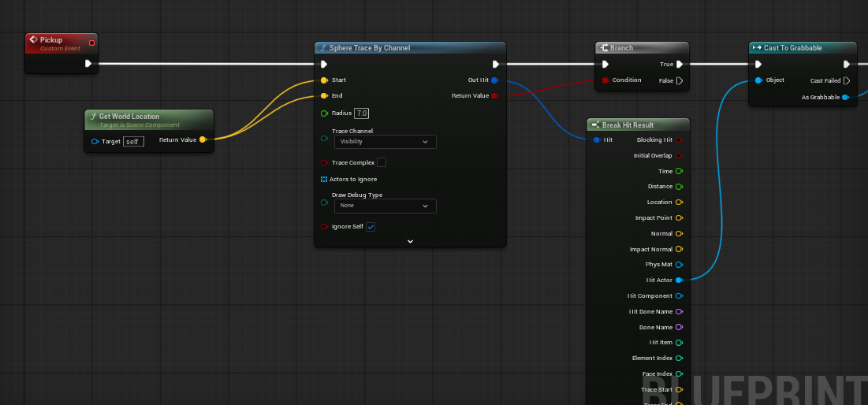Open the Trace Channel Visibility dropdown
Viewport: 868px width, 405px height.
coord(386,142)
